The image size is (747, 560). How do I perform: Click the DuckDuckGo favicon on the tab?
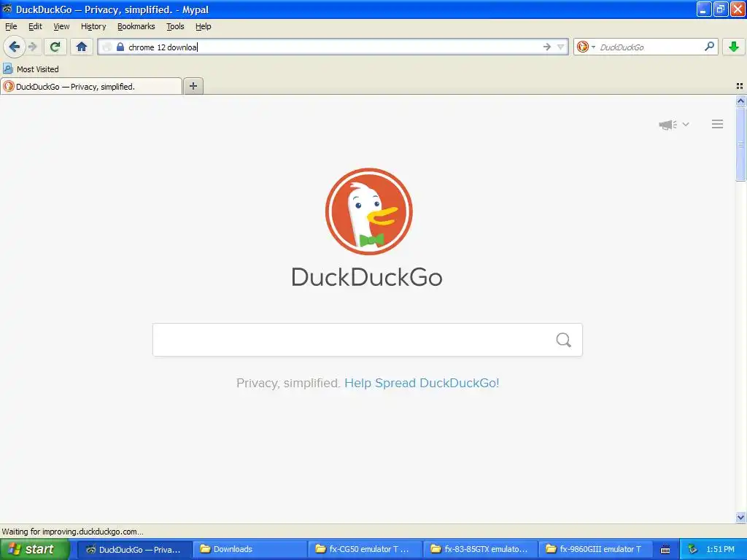(x=9, y=86)
